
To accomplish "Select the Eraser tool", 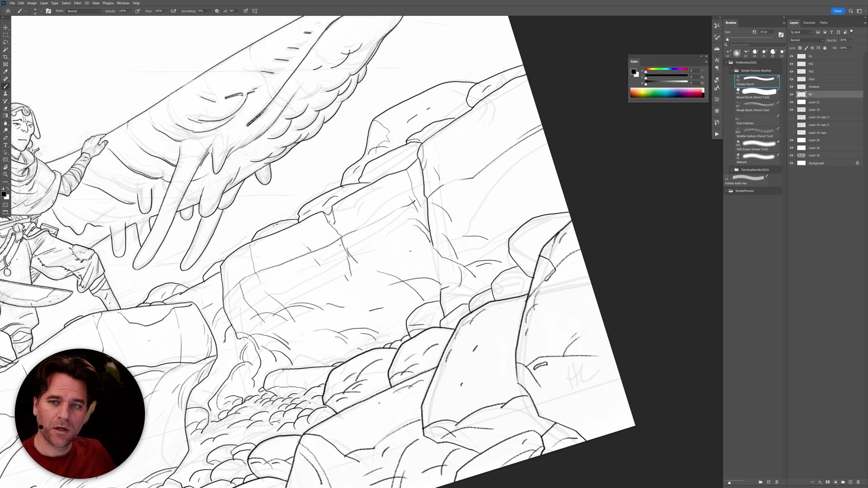I will [x=5, y=108].
